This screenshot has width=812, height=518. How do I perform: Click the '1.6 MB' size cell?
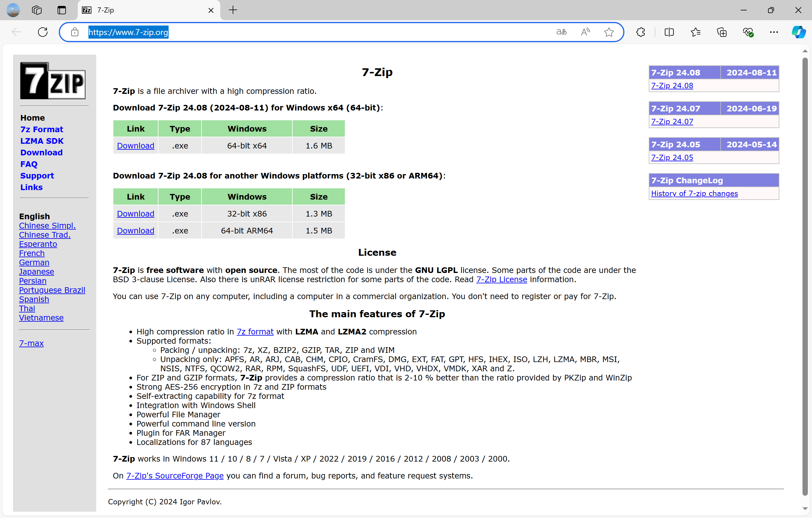click(x=319, y=146)
